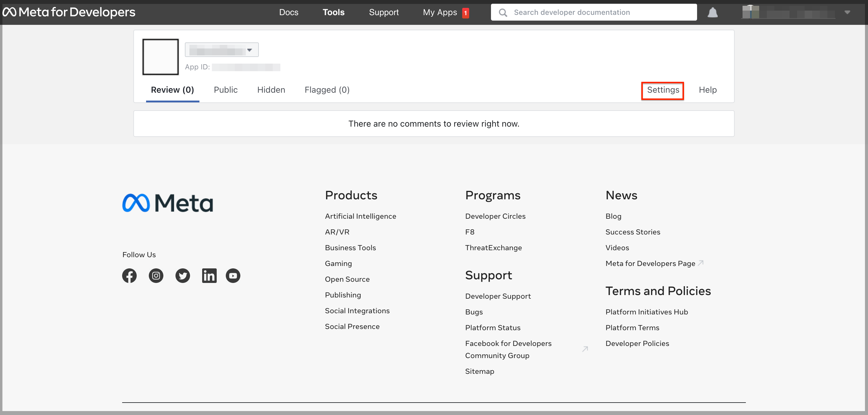The height and width of the screenshot is (415, 868).
Task: Open the Open Source link
Action: [x=347, y=279]
